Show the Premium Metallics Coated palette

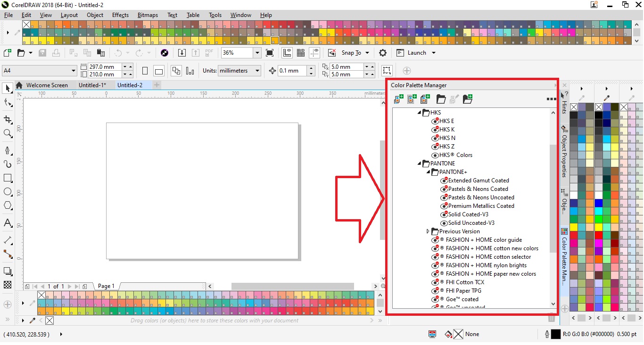pos(444,206)
